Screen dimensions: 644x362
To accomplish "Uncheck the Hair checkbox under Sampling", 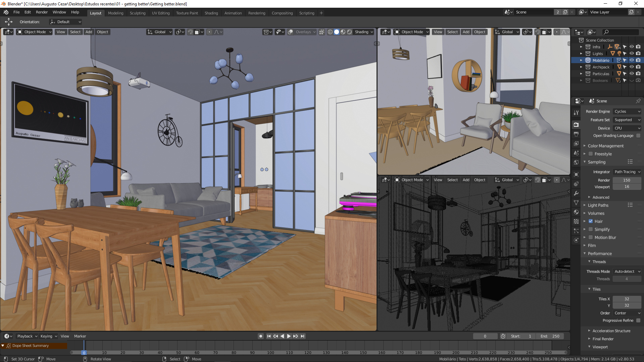I will (x=591, y=221).
